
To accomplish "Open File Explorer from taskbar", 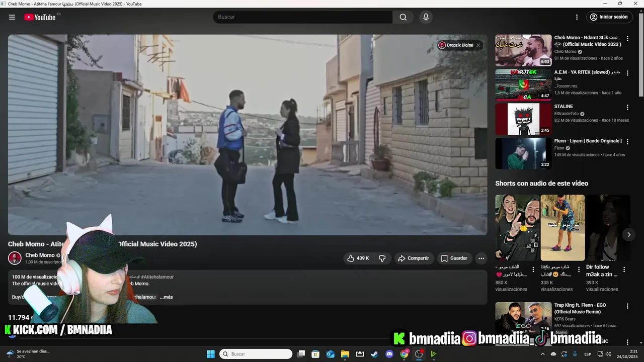I will click(345, 354).
